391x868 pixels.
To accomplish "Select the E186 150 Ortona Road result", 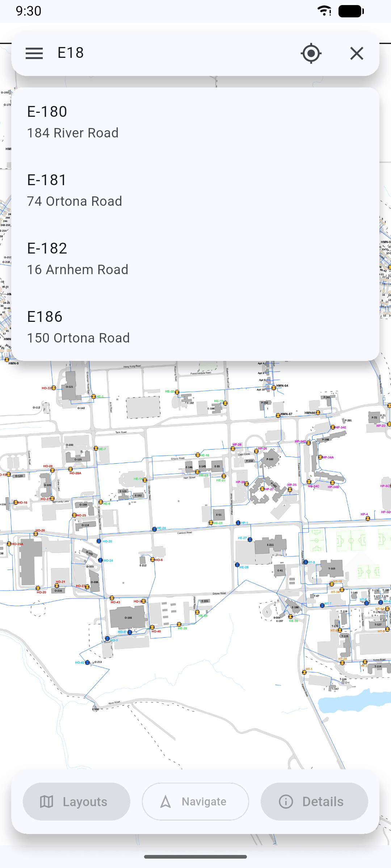I will (x=195, y=327).
